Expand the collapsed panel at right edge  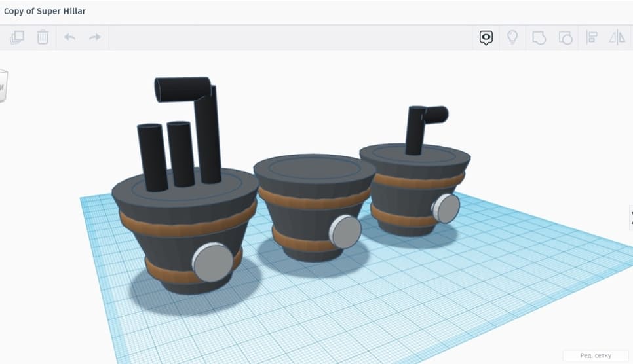click(630, 217)
